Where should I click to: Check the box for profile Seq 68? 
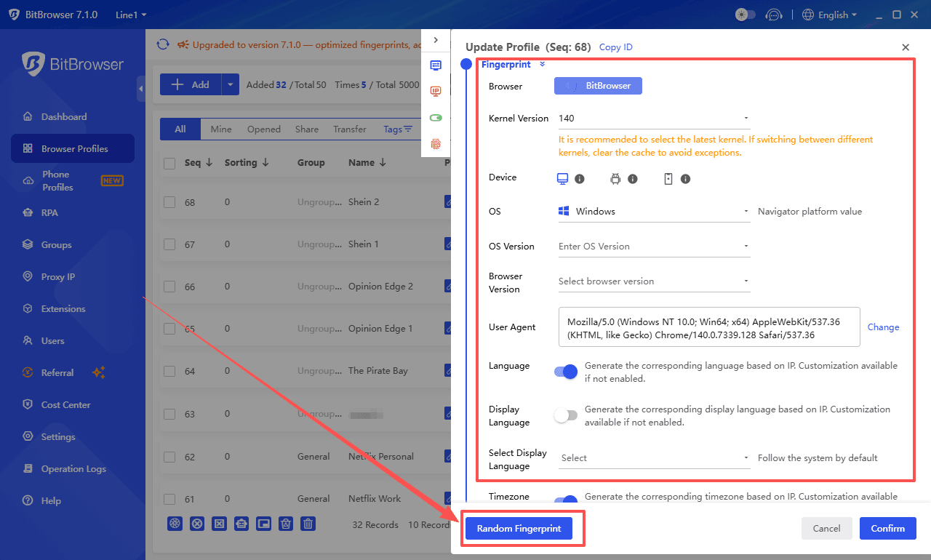click(169, 202)
